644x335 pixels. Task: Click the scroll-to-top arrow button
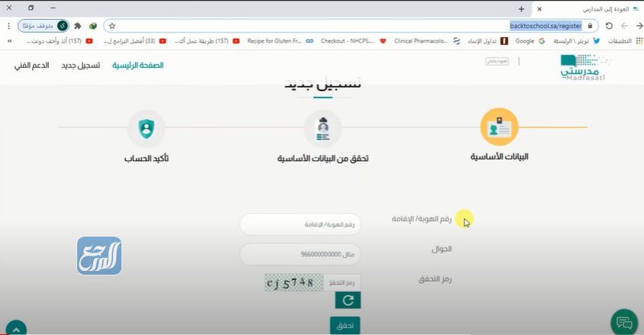[x=16, y=328]
